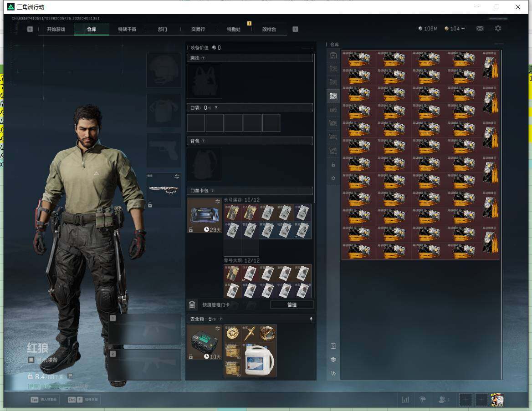Select the empty body armor slot
This screenshot has width=532, height=411.
[x=164, y=111]
